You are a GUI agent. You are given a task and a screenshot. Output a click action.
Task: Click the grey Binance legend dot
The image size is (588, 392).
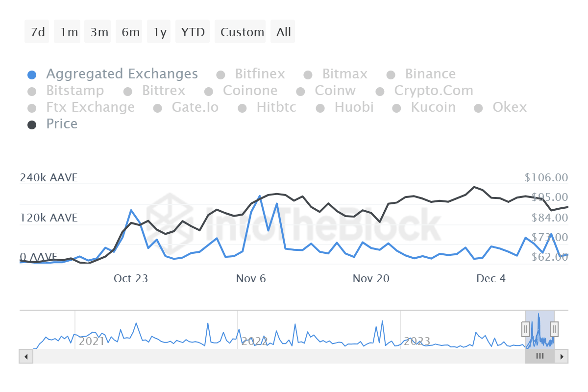pos(391,75)
